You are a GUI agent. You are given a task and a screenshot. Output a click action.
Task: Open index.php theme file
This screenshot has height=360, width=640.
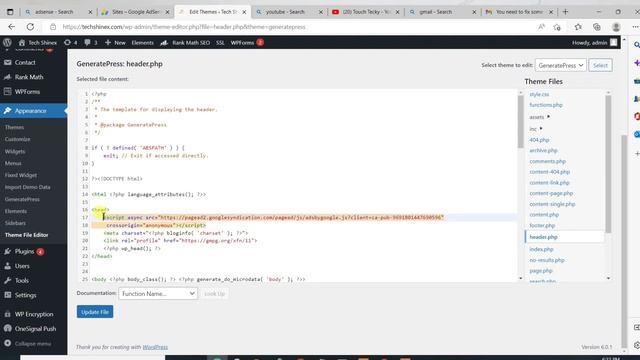541,249
